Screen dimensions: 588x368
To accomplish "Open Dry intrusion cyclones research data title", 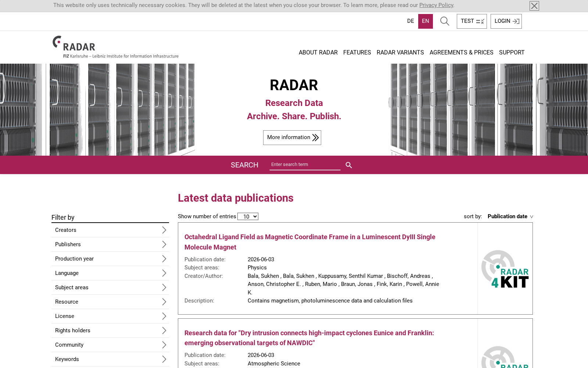I will pyautogui.click(x=309, y=338).
